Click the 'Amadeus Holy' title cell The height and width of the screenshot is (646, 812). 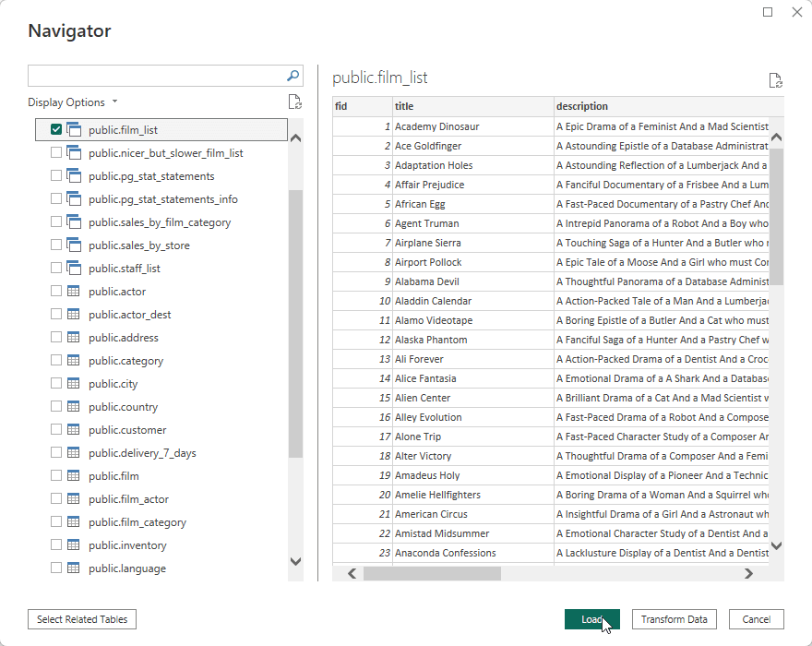point(472,475)
